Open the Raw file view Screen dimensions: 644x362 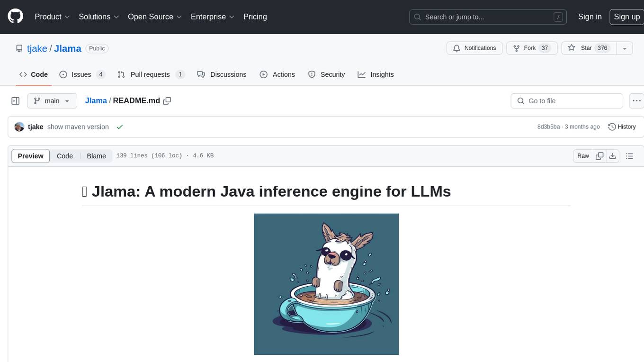(x=583, y=156)
